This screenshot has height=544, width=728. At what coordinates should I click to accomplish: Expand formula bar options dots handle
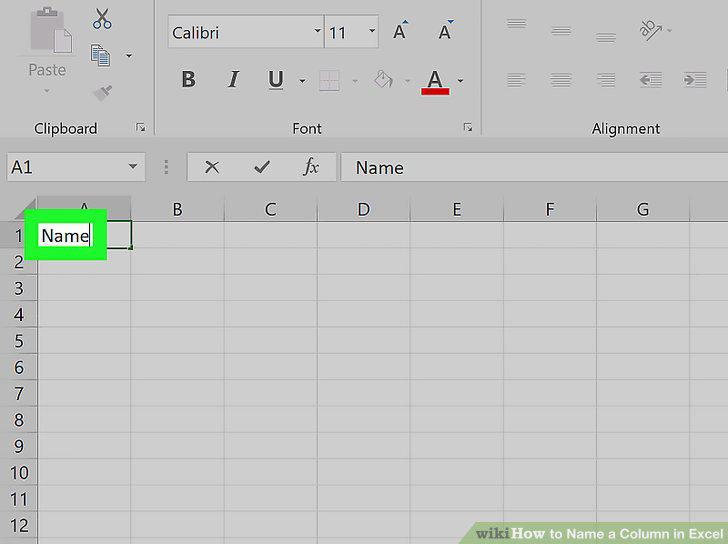[x=166, y=167]
